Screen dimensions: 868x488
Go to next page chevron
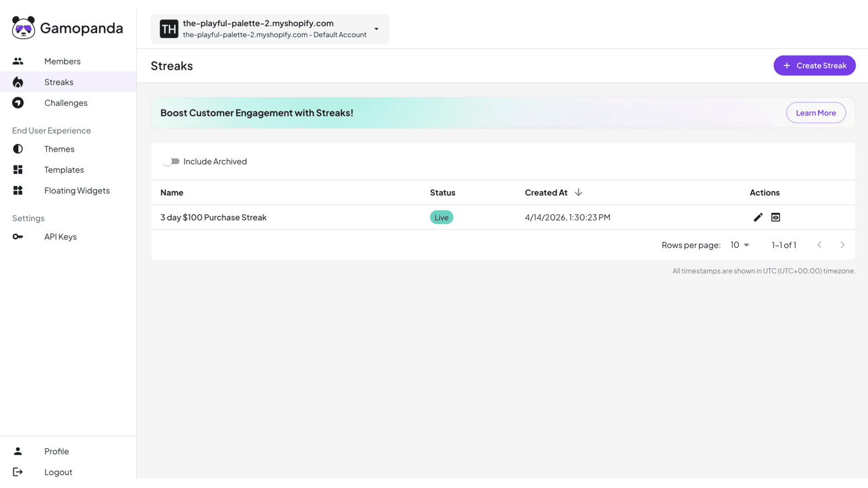[x=843, y=245]
